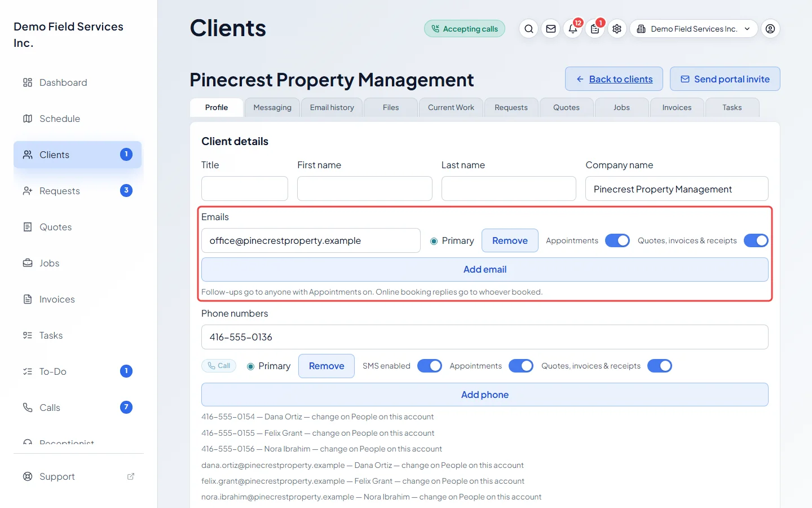Open the search icon in the header

(528, 29)
